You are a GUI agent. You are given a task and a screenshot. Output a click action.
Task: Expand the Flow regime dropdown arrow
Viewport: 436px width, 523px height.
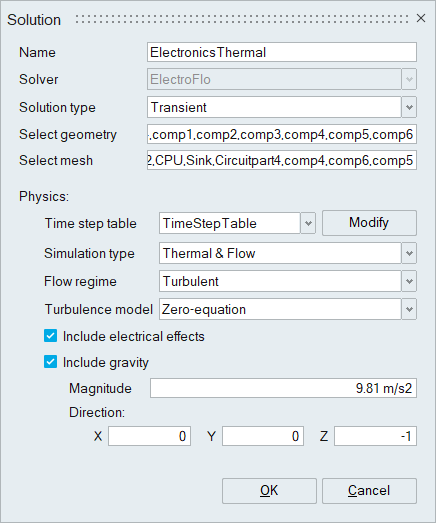click(x=409, y=281)
